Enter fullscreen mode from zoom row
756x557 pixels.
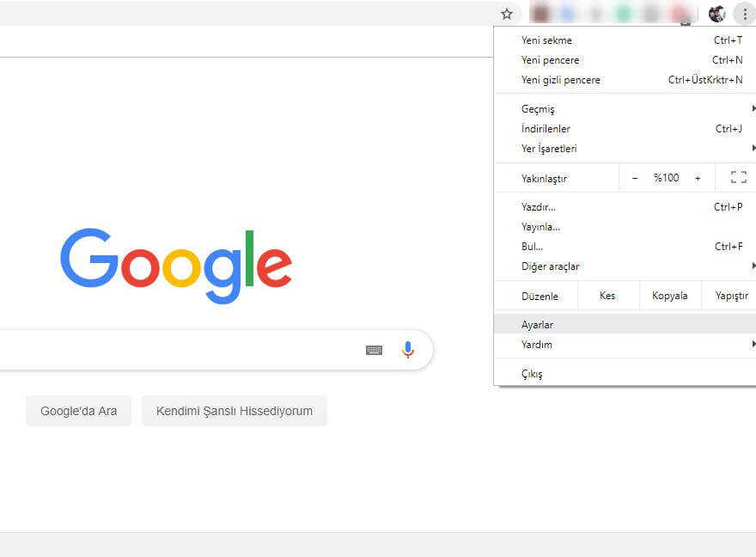[738, 177]
